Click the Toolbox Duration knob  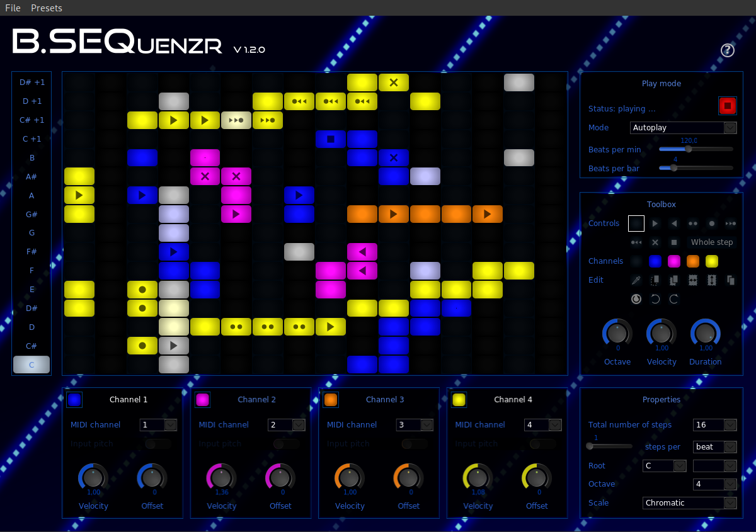click(706, 332)
